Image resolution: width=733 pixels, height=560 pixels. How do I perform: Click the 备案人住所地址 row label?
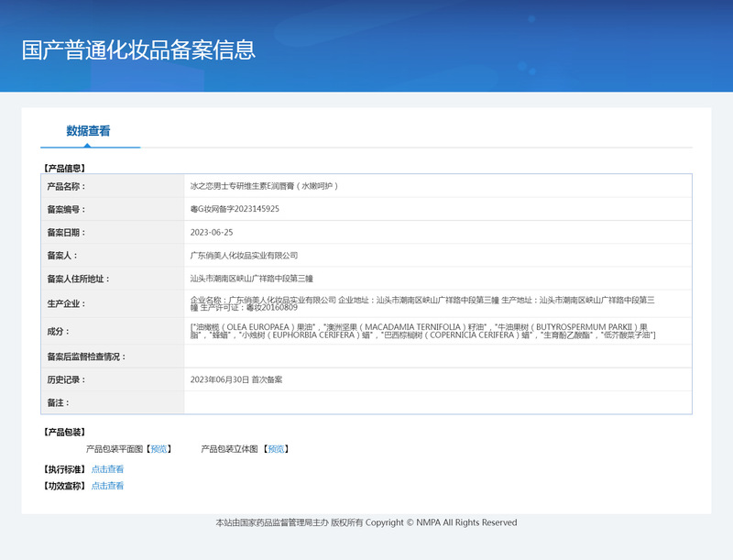coord(79,279)
